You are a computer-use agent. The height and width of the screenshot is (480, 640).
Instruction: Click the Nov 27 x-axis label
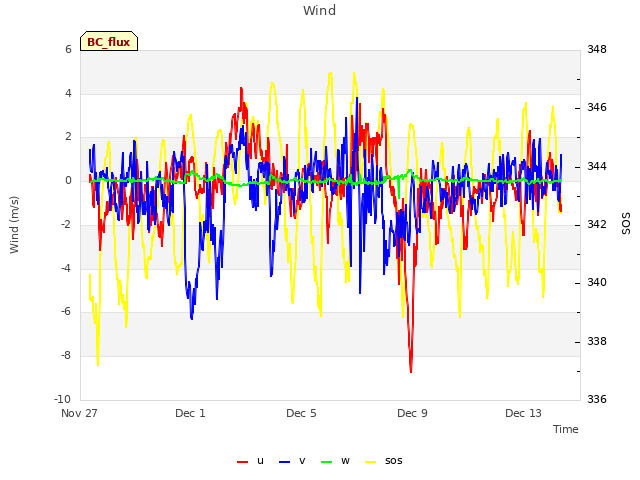(x=79, y=413)
